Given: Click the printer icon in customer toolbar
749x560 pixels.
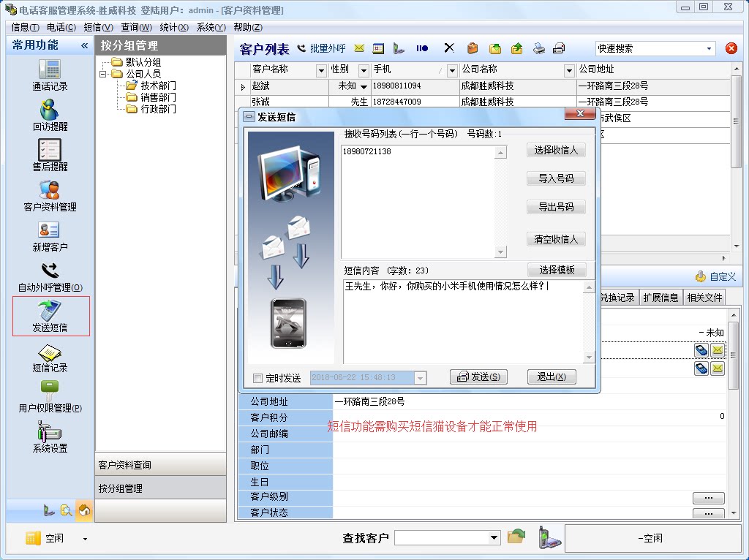Looking at the screenshot, I should pyautogui.click(x=538, y=48).
